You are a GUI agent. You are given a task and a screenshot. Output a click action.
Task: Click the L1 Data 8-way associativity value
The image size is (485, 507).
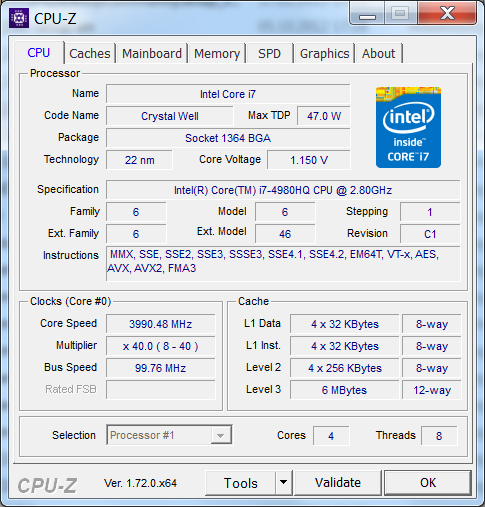(x=432, y=324)
